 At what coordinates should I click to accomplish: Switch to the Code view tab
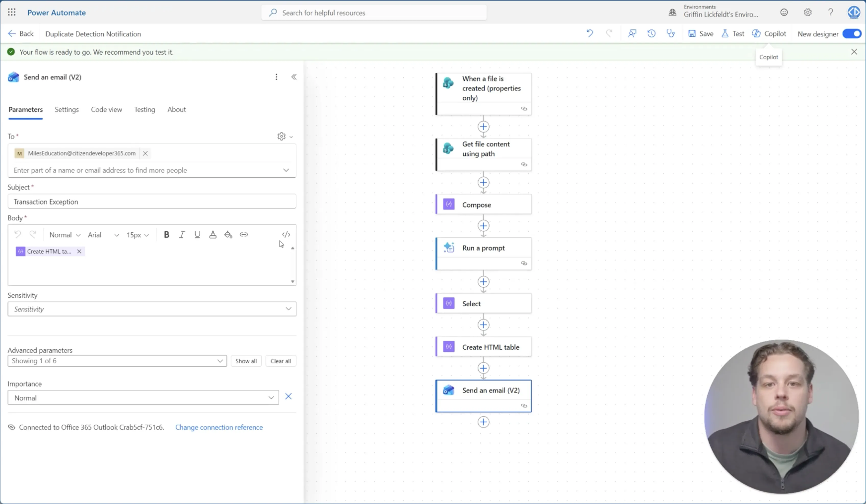106,109
